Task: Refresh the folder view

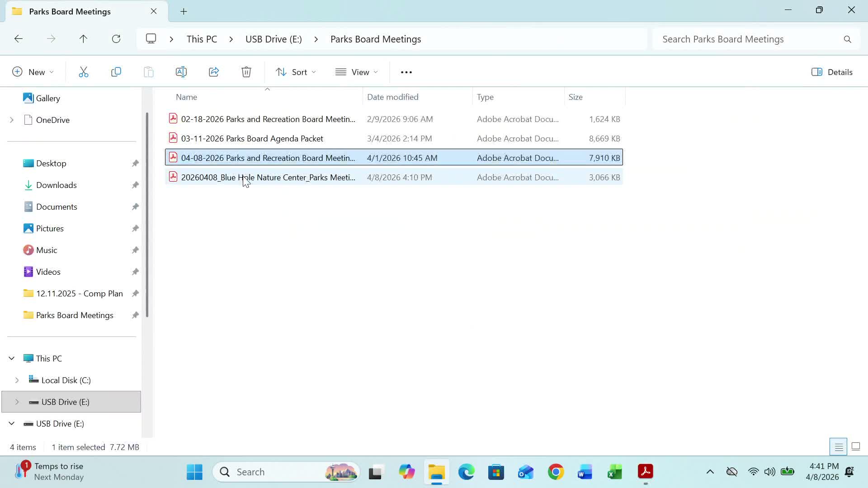Action: coord(116,39)
